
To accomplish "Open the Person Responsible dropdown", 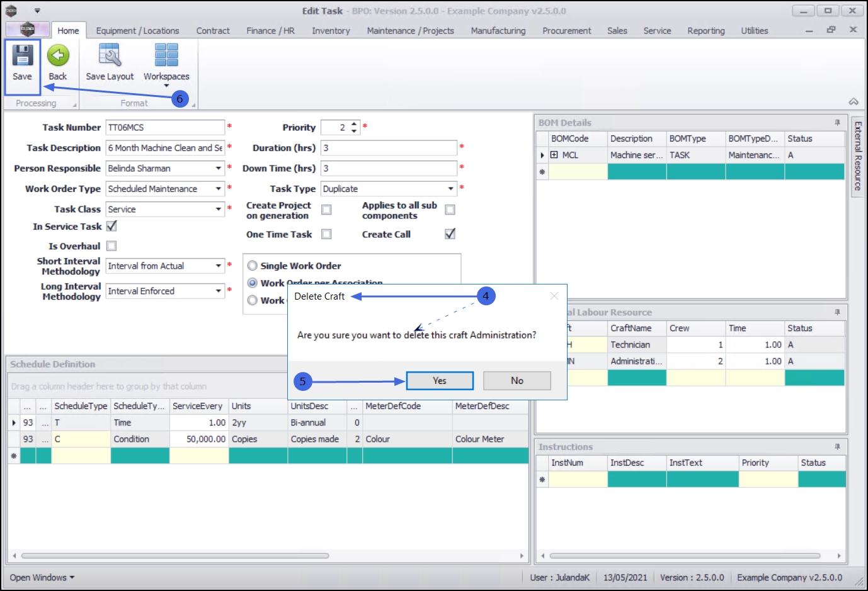I will pos(219,168).
